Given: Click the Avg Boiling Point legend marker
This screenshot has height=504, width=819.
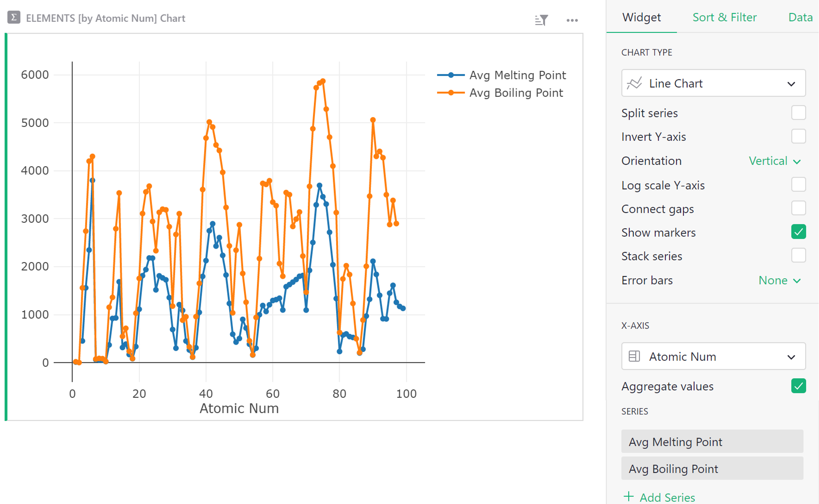Looking at the screenshot, I should (x=451, y=93).
